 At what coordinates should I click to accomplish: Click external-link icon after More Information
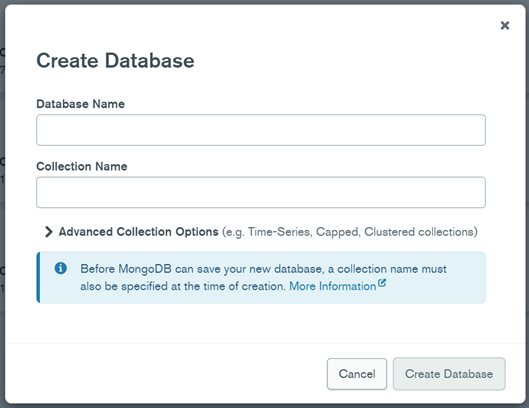pos(382,283)
